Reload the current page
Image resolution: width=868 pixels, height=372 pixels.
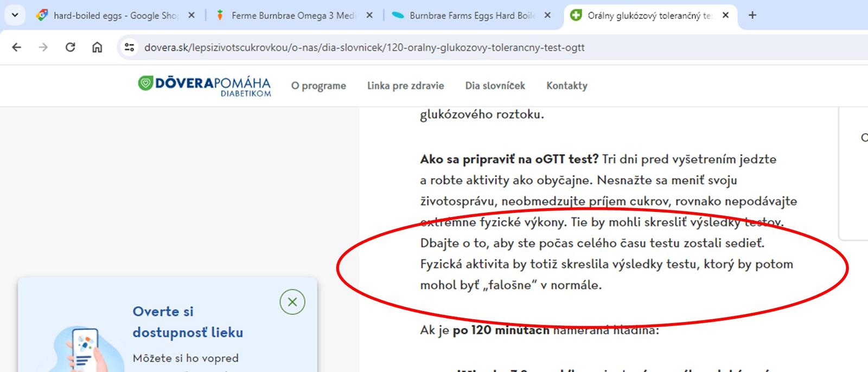pos(70,47)
